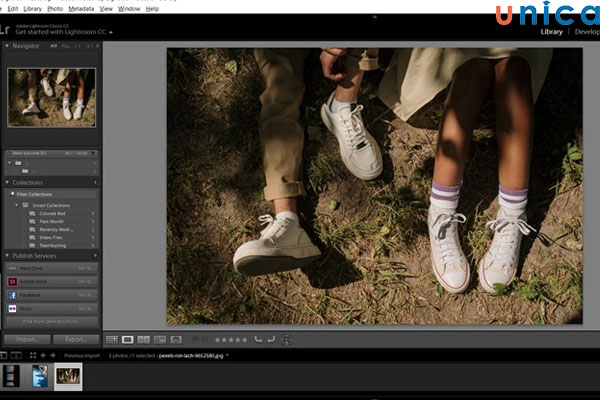Set Navigator zoom to FILL

pyautogui.click(x=66, y=46)
